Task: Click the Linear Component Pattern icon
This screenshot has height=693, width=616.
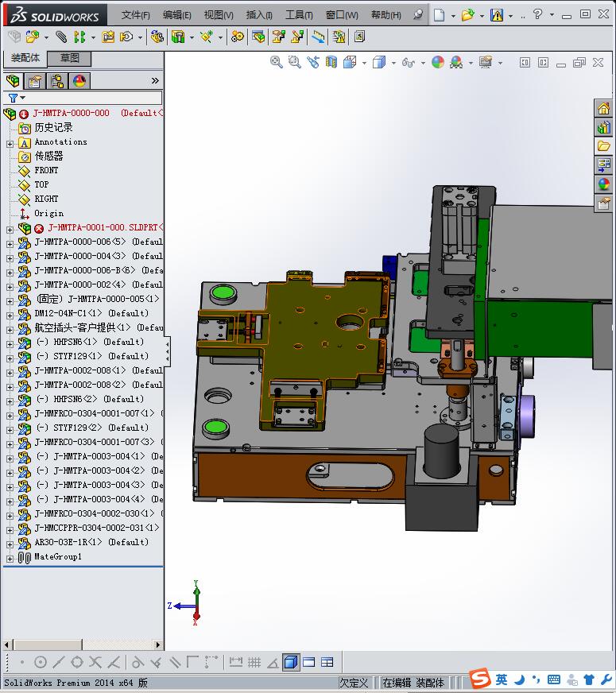Action: (x=79, y=37)
